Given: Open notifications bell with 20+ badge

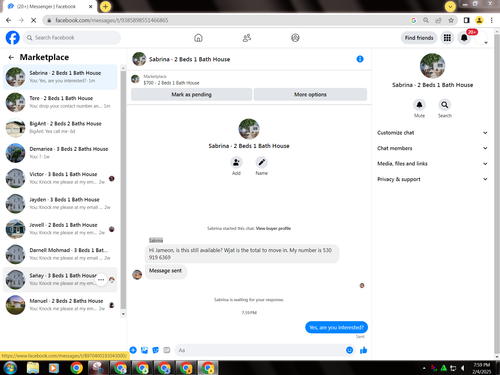Looking at the screenshot, I should [464, 38].
